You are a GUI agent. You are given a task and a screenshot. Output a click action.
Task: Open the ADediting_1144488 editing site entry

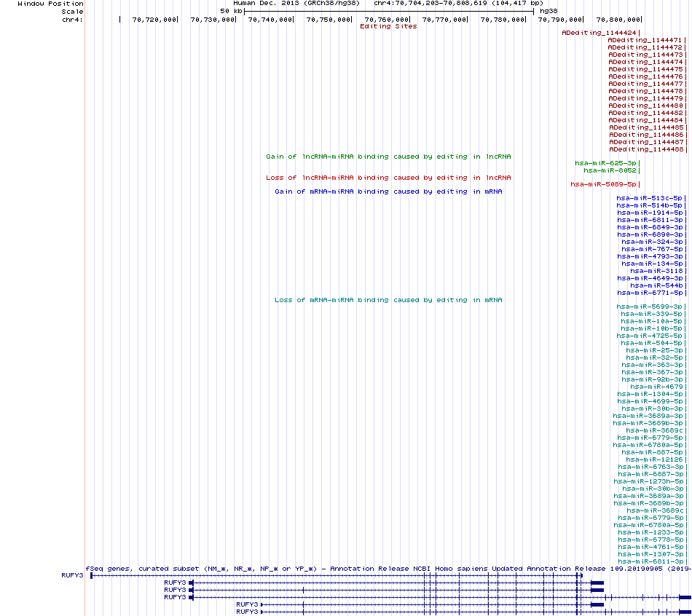(645, 149)
